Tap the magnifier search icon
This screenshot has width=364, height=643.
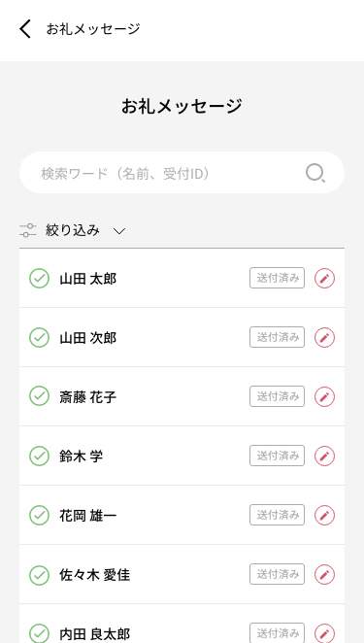point(315,173)
